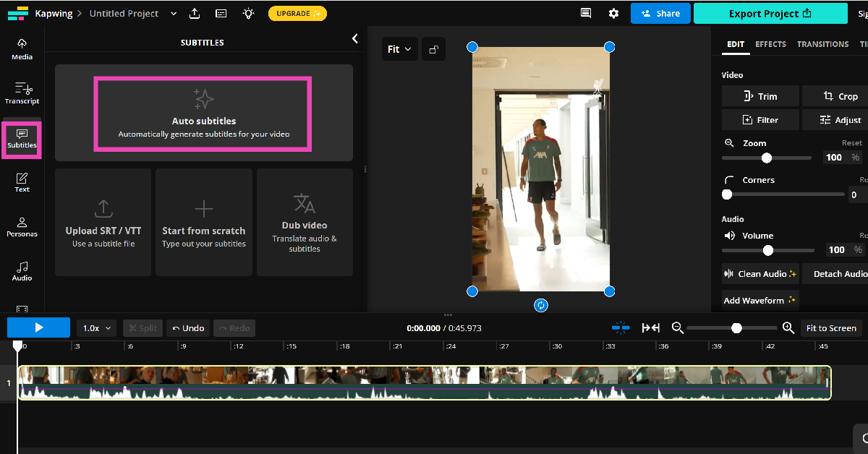Switch to the TRANSITIONS tab
Image resolution: width=868 pixels, height=454 pixels.
(x=822, y=44)
